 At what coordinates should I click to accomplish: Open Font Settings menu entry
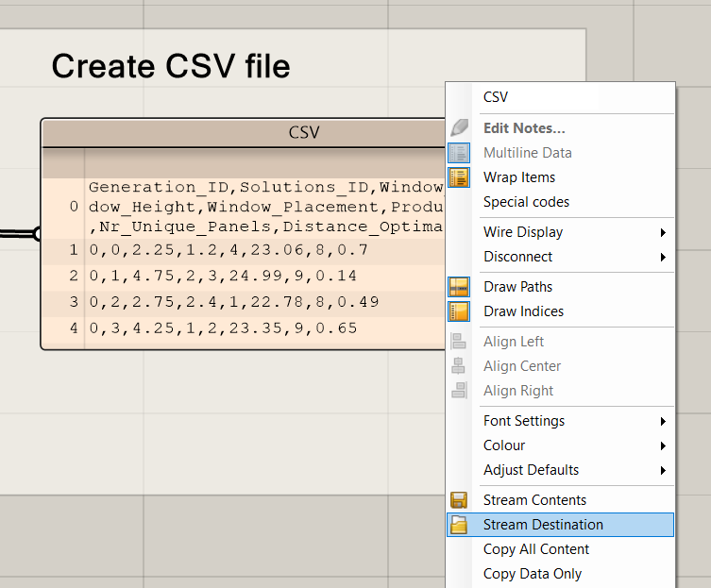click(x=561, y=421)
